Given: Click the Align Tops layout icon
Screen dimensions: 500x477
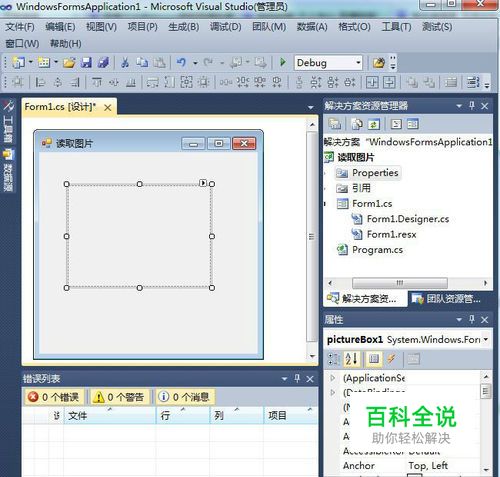Looking at the screenshot, I should click(x=97, y=82).
